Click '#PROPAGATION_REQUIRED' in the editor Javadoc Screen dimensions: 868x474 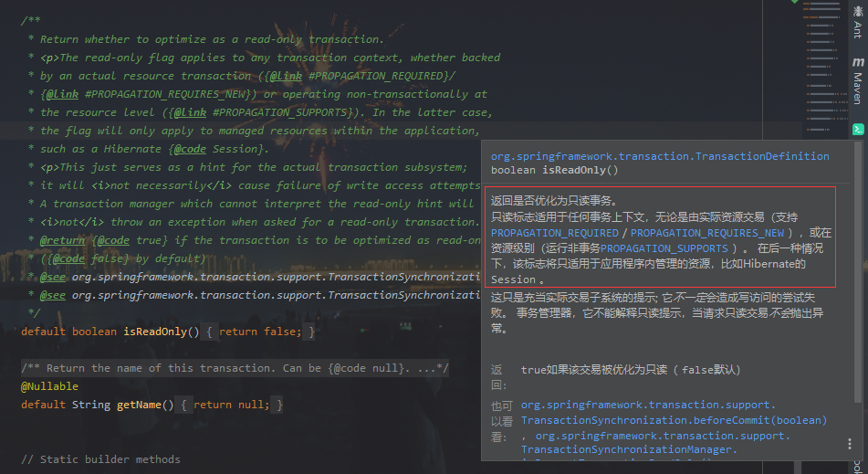pos(376,76)
